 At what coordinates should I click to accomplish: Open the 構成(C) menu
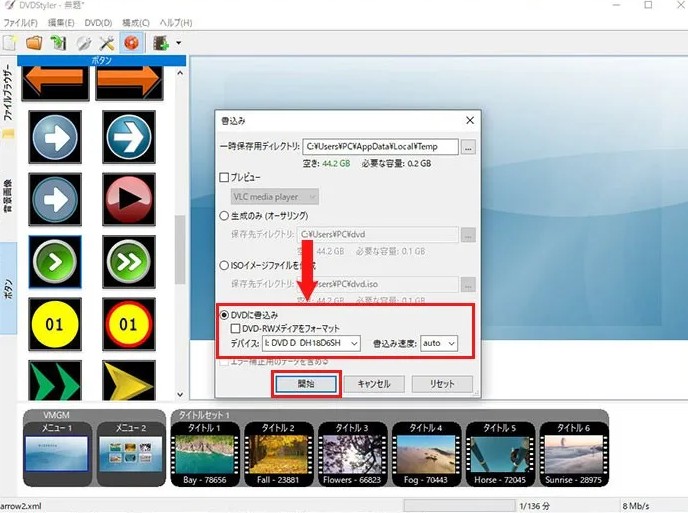click(x=136, y=23)
